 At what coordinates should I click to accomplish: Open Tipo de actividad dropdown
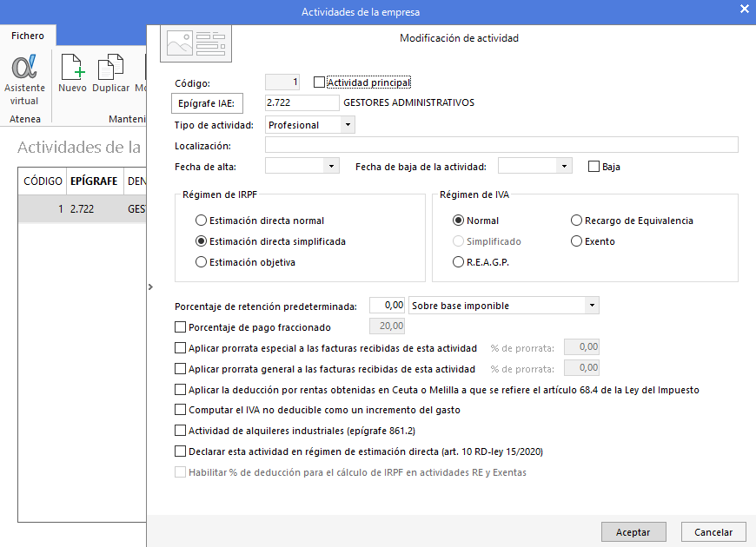[348, 125]
